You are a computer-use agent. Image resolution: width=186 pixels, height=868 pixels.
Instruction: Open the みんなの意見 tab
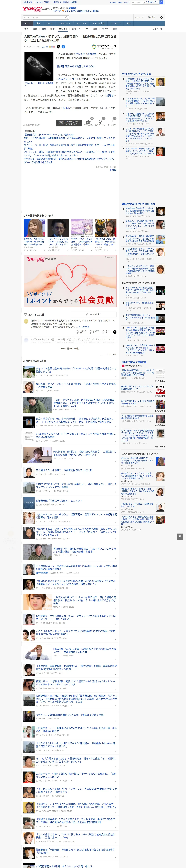tap(99, 24)
